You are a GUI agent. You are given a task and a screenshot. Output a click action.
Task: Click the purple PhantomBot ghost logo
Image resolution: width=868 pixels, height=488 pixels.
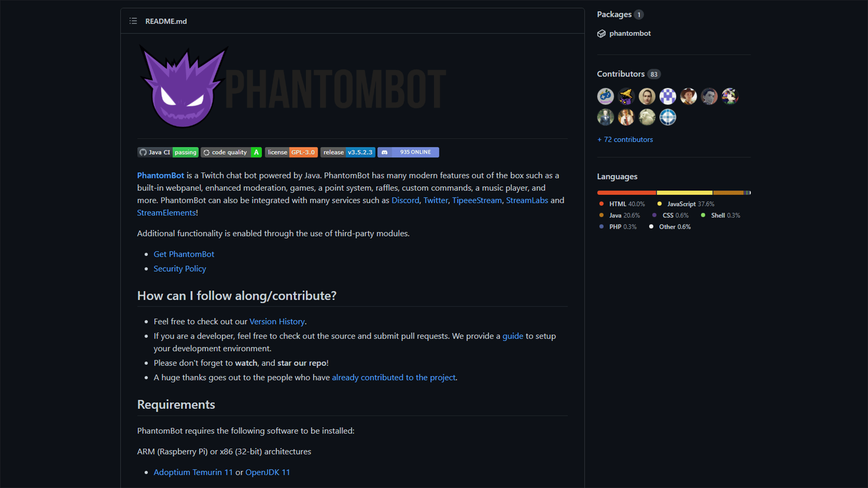tap(184, 87)
